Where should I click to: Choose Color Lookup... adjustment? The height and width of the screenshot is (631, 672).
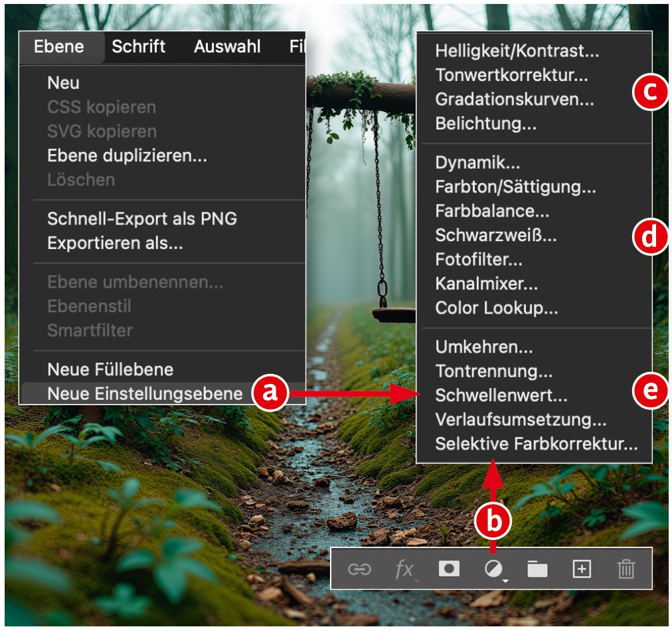[497, 308]
